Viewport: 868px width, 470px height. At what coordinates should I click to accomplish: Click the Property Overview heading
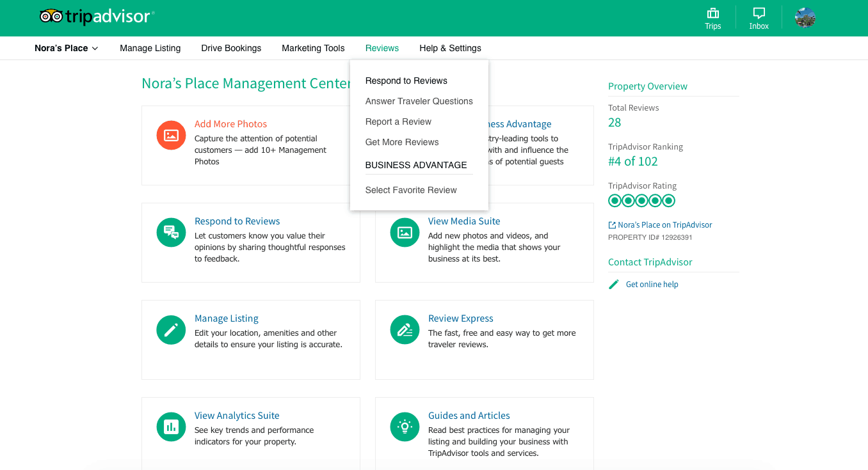[x=648, y=86]
